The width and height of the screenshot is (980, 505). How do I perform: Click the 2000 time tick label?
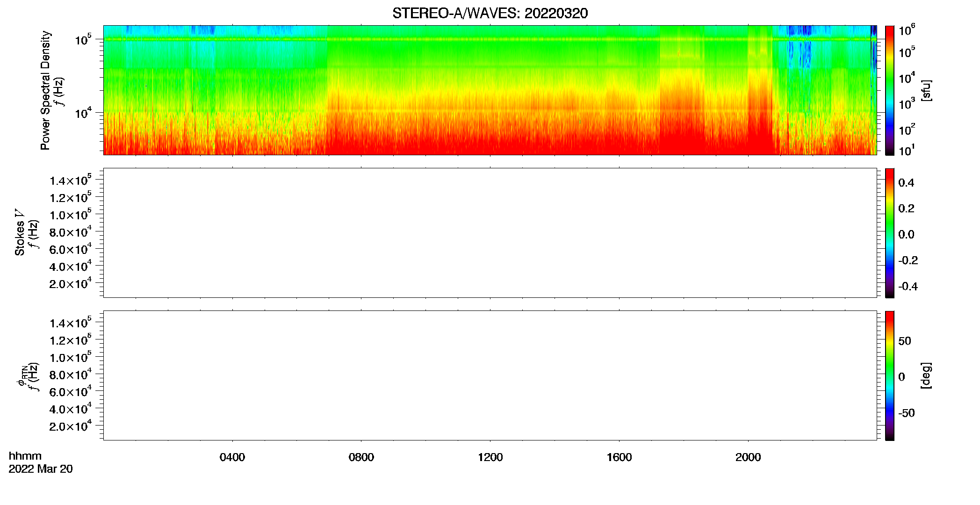pyautogui.click(x=748, y=457)
